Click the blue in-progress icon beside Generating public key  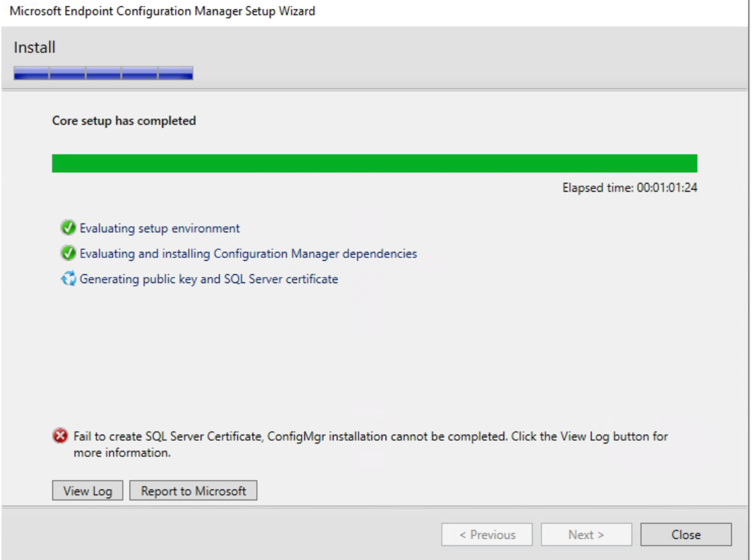tap(68, 279)
